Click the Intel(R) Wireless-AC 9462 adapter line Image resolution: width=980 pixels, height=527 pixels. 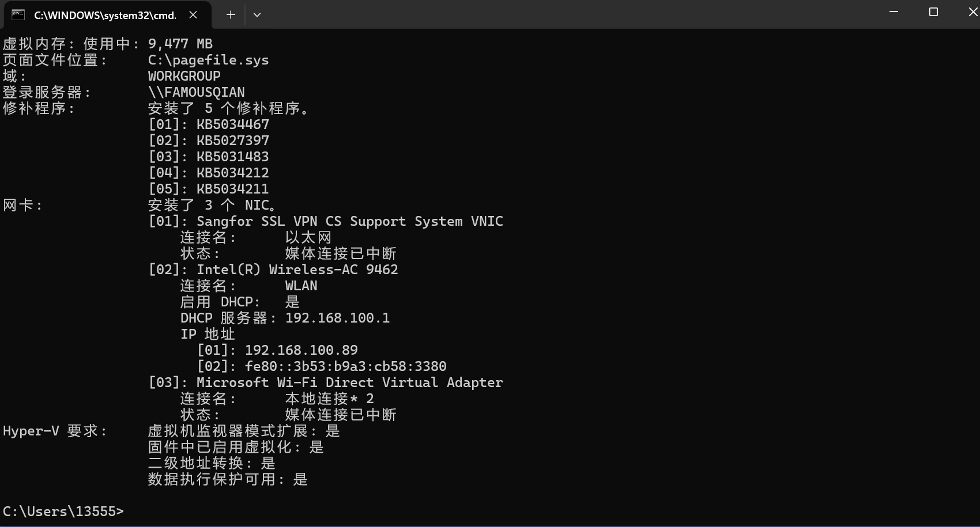(x=297, y=270)
